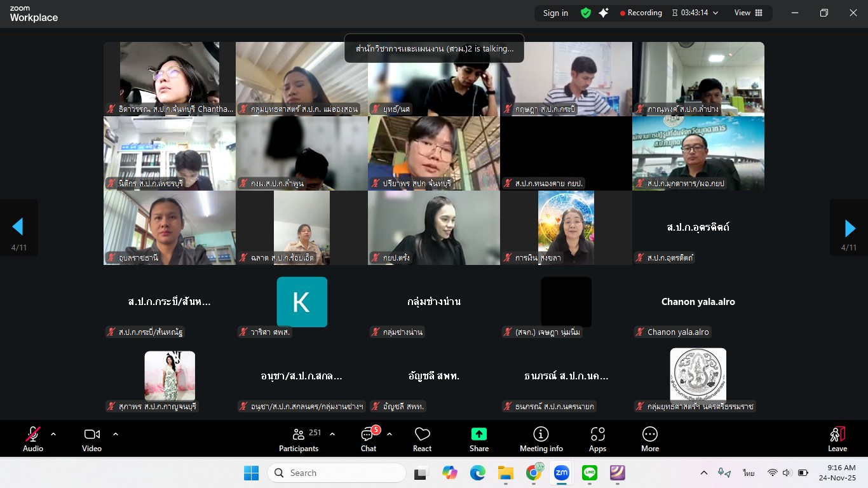This screenshot has width=868, height=488.
Task: Click the Sign in button
Action: click(x=555, y=13)
